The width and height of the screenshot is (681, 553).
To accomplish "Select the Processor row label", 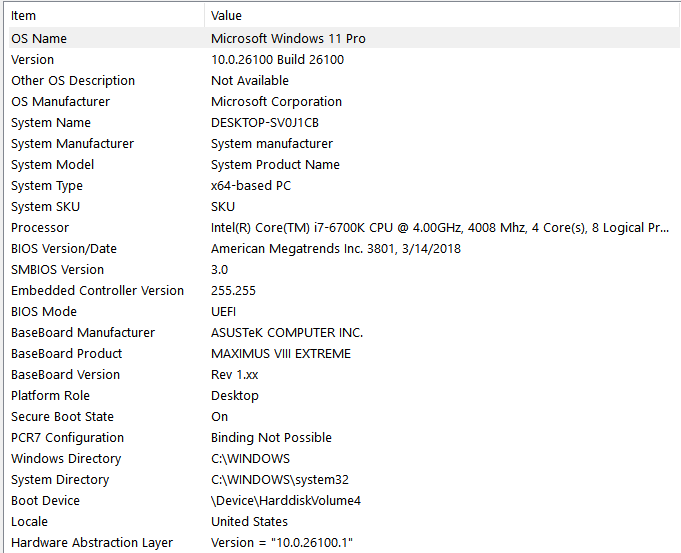I will (40, 228).
